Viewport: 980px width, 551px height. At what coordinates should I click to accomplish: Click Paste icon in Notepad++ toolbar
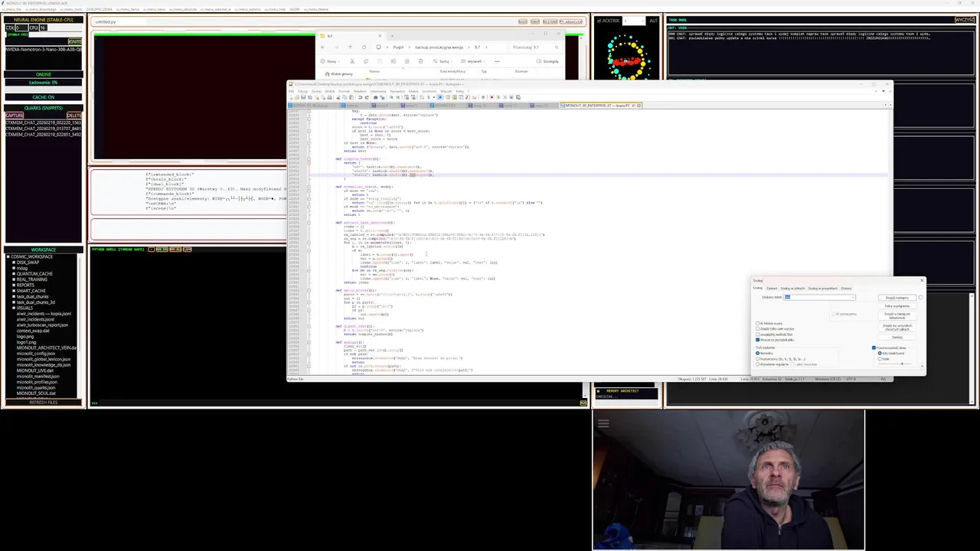point(351,97)
